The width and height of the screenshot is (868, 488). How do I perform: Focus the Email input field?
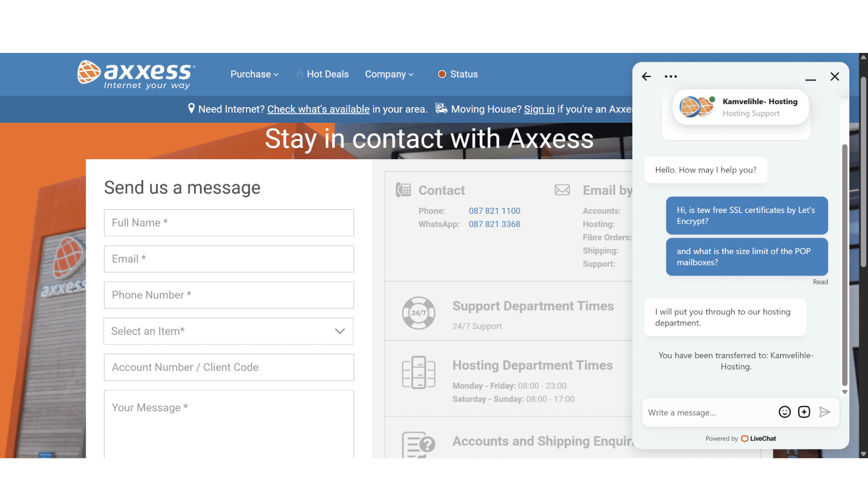tap(229, 259)
